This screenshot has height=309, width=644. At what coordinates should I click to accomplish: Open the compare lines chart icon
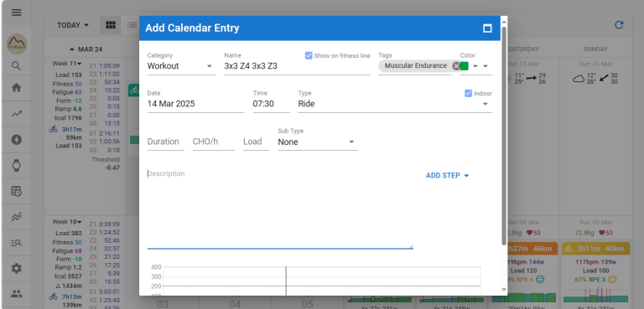tap(17, 217)
